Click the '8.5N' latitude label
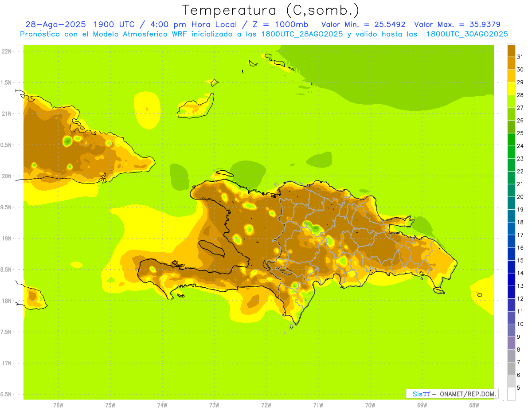The image size is (532, 411). pyautogui.click(x=6, y=270)
